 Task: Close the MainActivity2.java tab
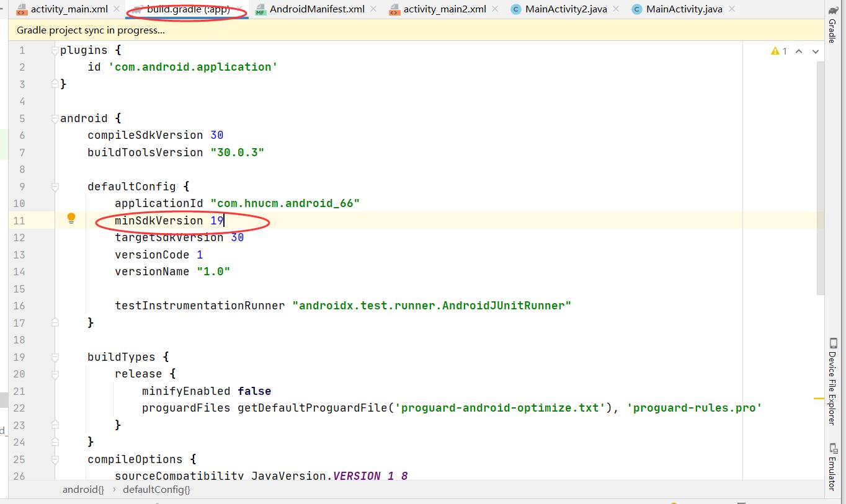click(615, 9)
